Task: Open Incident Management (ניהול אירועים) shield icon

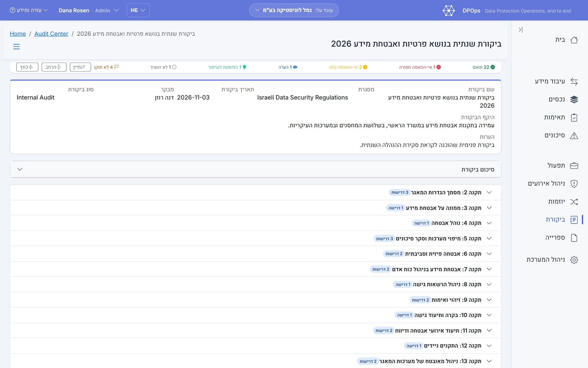Action: tap(574, 183)
